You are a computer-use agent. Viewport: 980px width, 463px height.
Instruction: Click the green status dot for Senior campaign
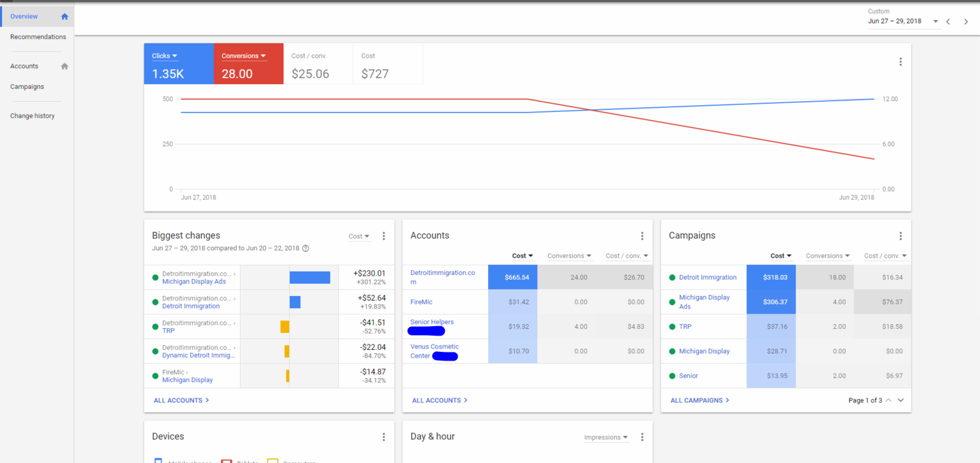click(672, 376)
